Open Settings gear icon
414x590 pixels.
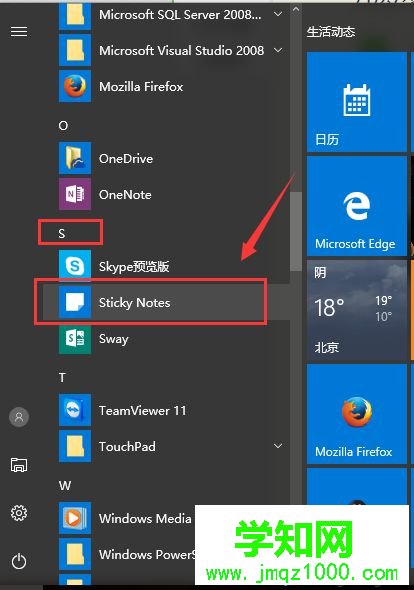19,513
